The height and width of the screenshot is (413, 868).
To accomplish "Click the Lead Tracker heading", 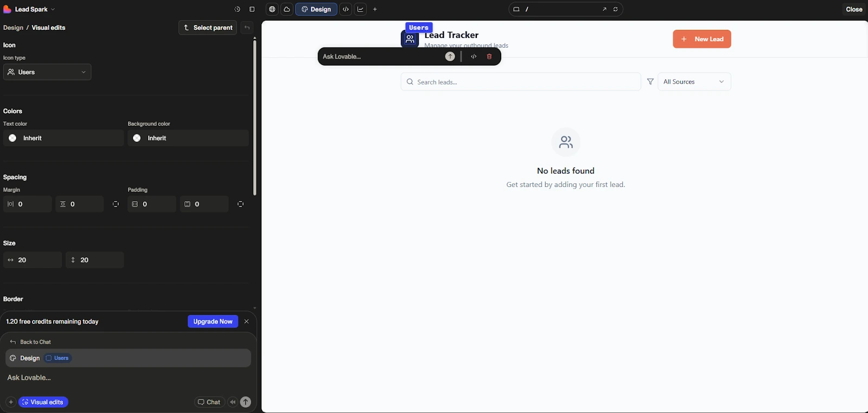I will pos(451,35).
